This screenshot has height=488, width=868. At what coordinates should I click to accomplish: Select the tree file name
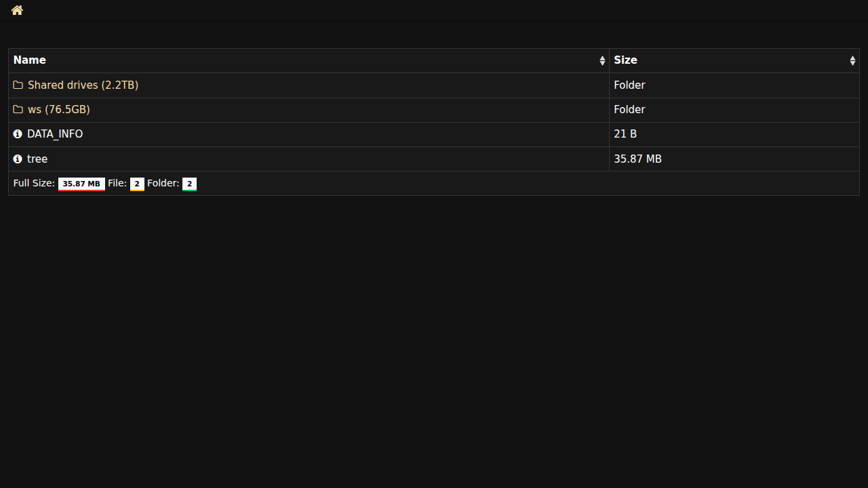(37, 159)
